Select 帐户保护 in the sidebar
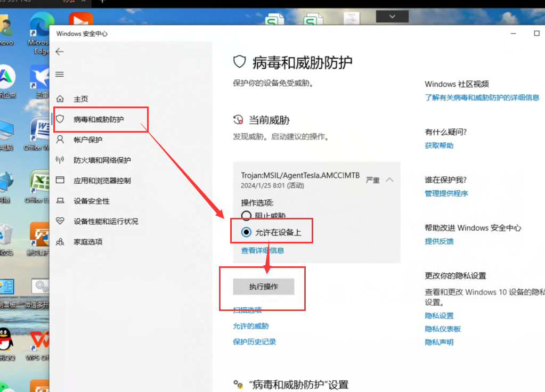Image resolution: width=545 pixels, height=392 pixels. (x=88, y=140)
